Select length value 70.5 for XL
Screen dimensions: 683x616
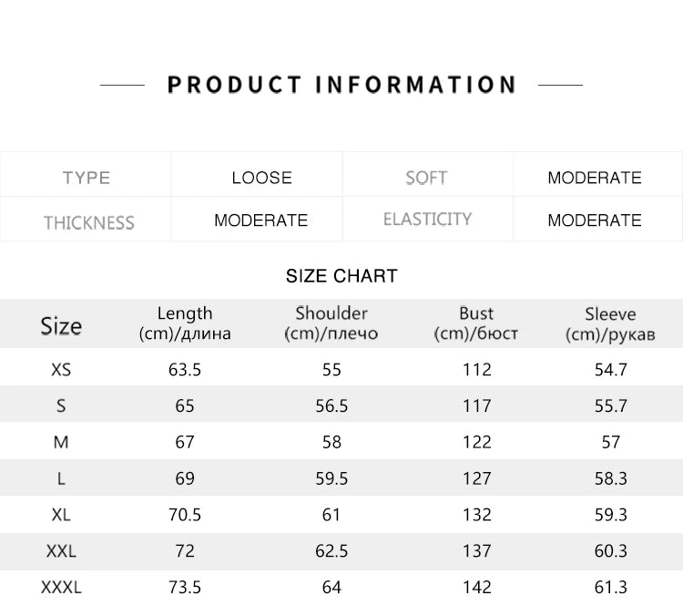coord(185,515)
